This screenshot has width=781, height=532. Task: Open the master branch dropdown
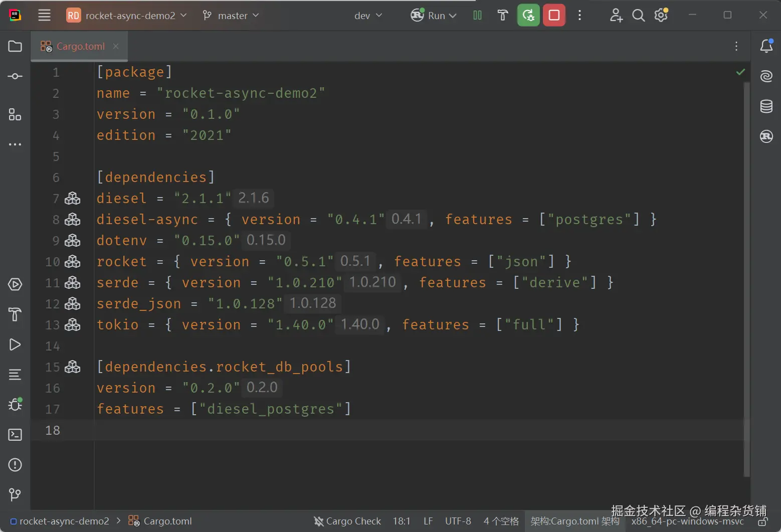click(x=231, y=16)
